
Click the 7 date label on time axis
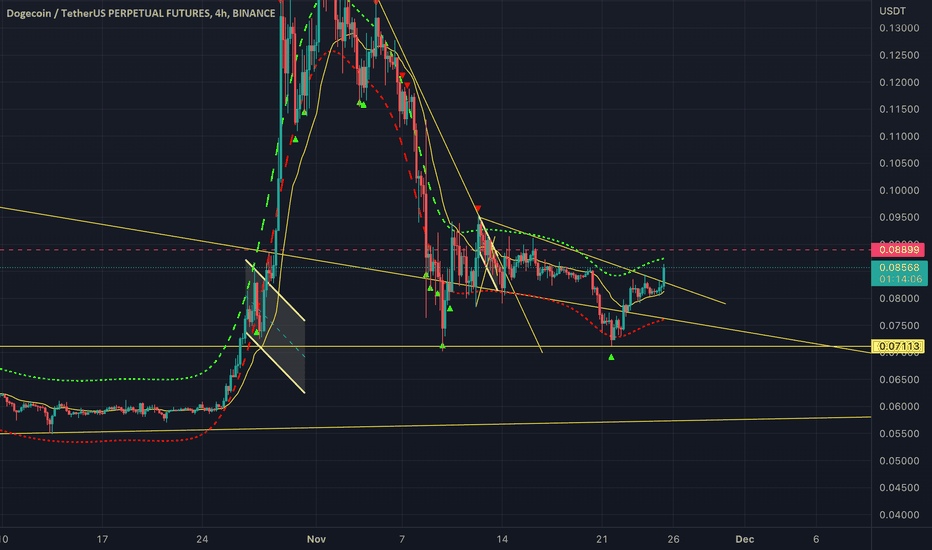pos(402,539)
